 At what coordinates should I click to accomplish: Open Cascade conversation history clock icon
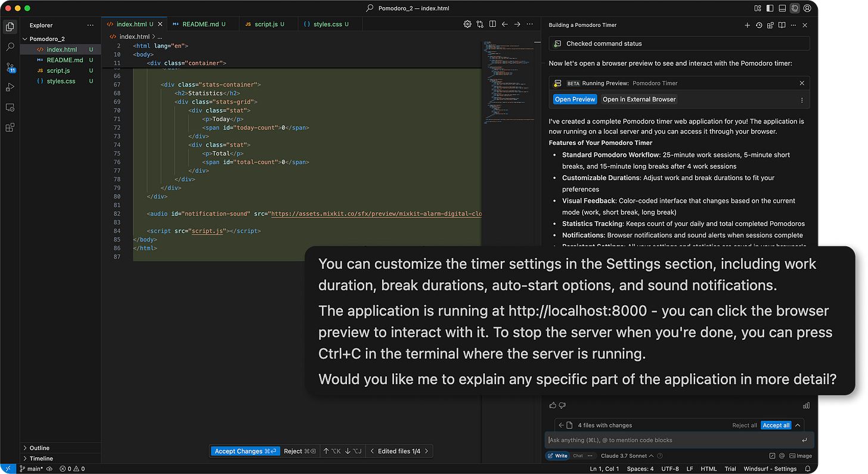point(759,25)
